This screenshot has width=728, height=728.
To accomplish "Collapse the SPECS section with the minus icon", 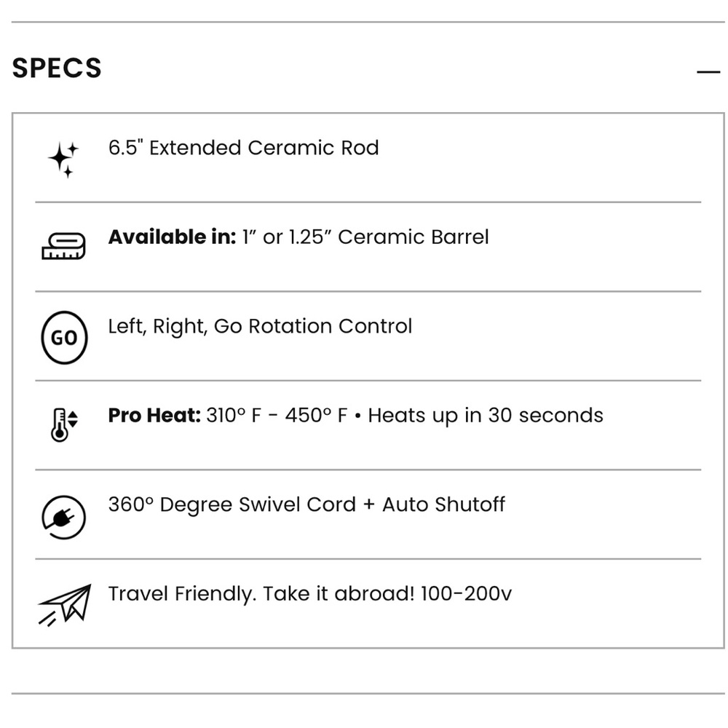I will tap(708, 72).
